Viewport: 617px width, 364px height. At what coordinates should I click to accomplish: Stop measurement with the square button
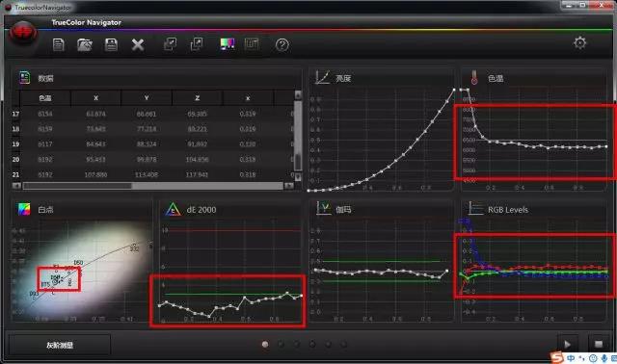(599, 345)
